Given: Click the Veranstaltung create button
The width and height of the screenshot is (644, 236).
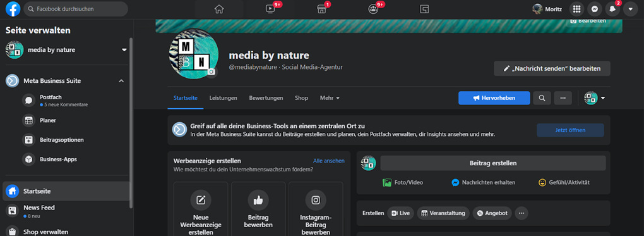Looking at the screenshot, I should tap(443, 213).
